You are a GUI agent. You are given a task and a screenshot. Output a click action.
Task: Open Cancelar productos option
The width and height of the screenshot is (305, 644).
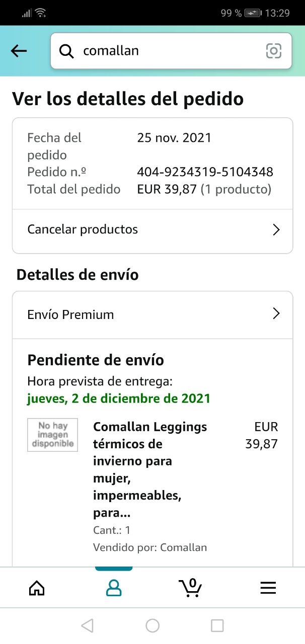point(152,230)
